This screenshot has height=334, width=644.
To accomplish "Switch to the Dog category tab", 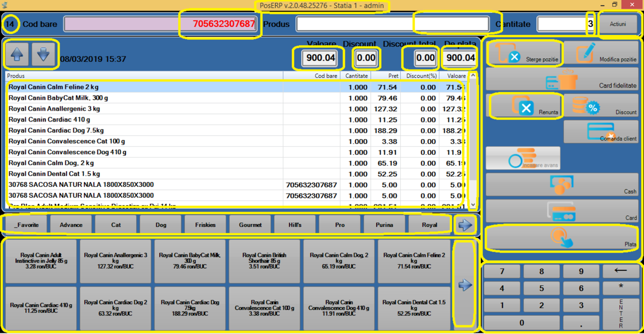I will 161,225.
